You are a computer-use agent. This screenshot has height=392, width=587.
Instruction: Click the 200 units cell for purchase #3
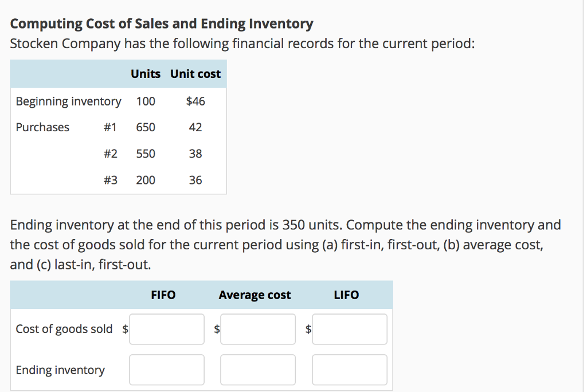point(146,180)
